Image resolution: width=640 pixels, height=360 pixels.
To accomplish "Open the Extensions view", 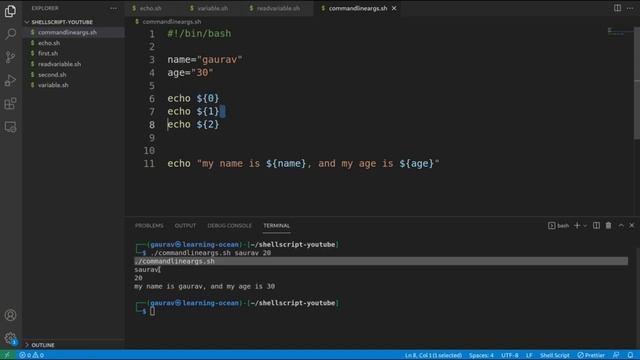I will [x=11, y=104].
